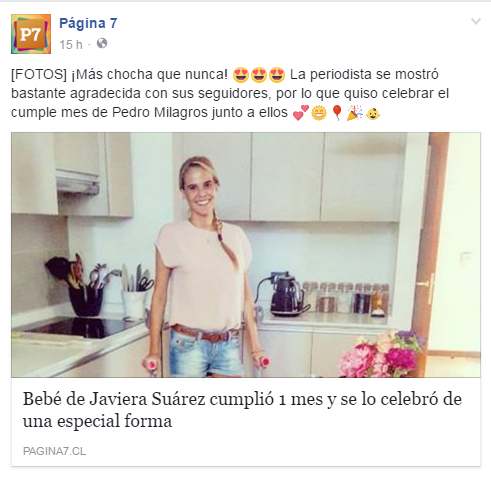
Task: Open the Bebé de Javiera Suárez headline
Action: click(242, 410)
